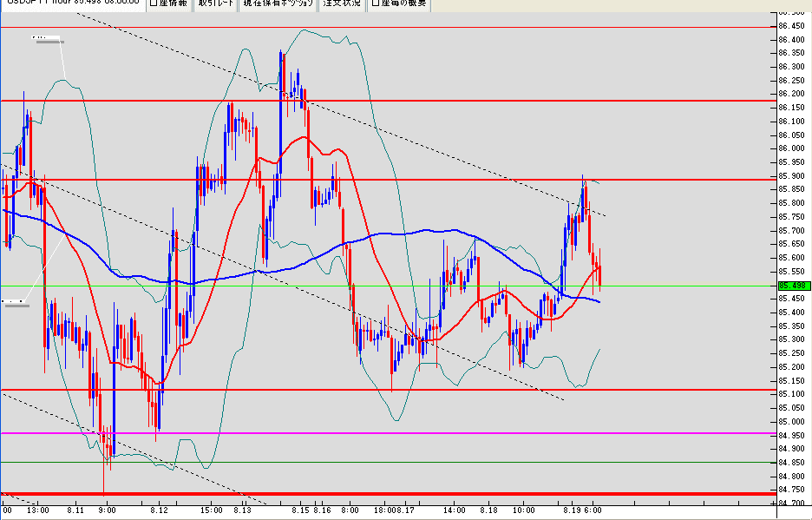Select the USDJPY 1 hour chart tab
Screen dimensions: 812x520
pos(73,3)
